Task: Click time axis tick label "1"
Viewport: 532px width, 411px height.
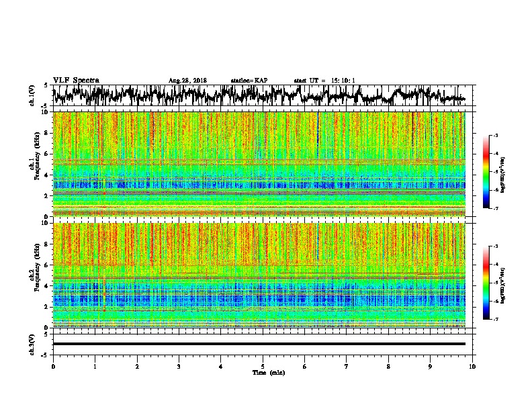Action: pyautogui.click(x=95, y=367)
